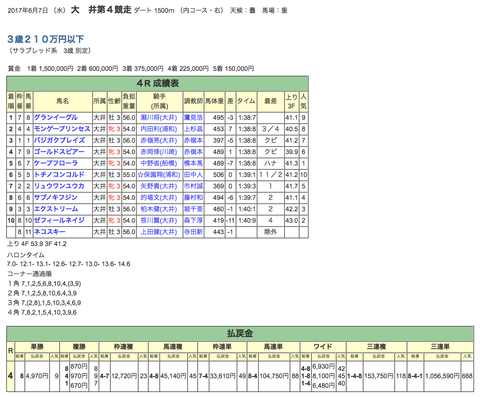Screen dimensions: 480x397
Task: Click the 払戻金 table header
Action: 240,333
